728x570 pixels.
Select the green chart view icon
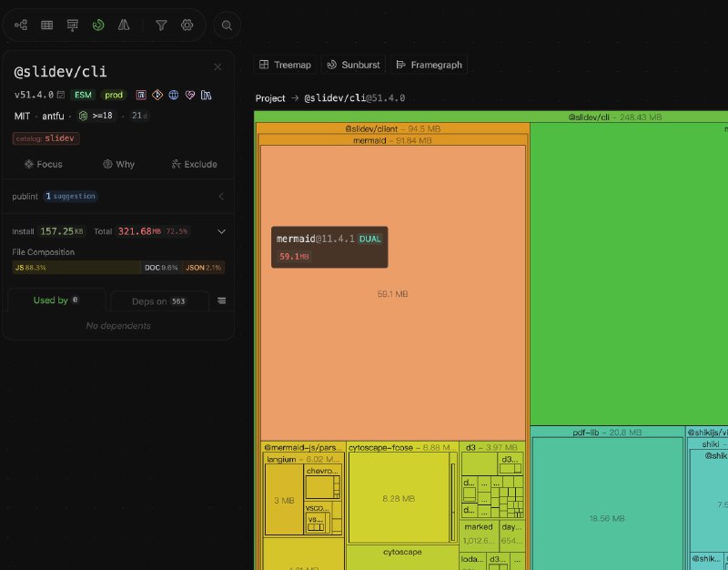tap(98, 25)
